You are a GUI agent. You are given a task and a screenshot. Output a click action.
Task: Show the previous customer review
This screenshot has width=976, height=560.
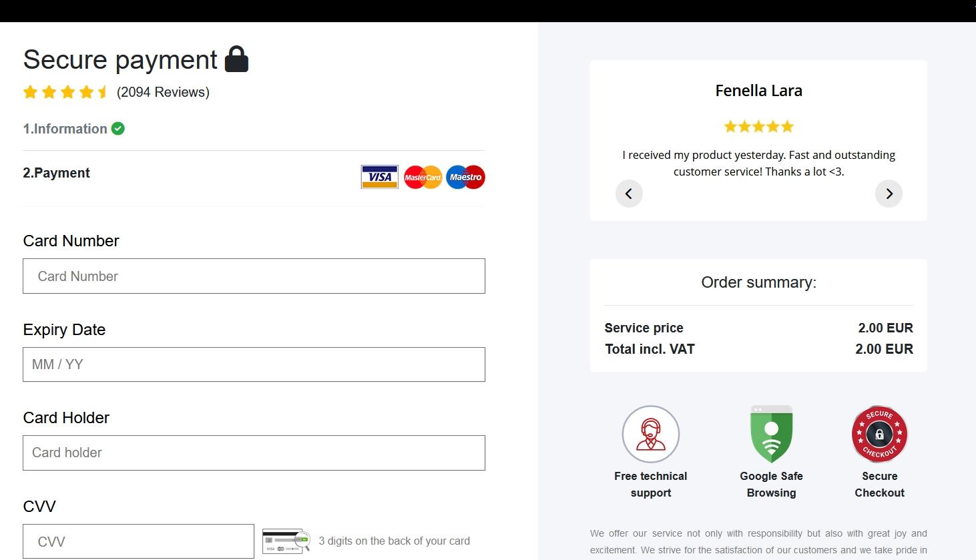pos(628,194)
